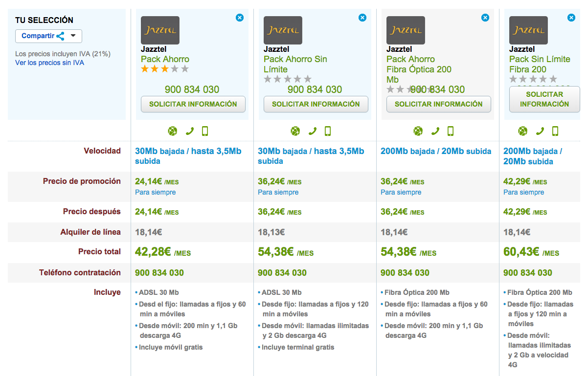
Task: Select the 18,13€ line rental value
Action: [271, 232]
